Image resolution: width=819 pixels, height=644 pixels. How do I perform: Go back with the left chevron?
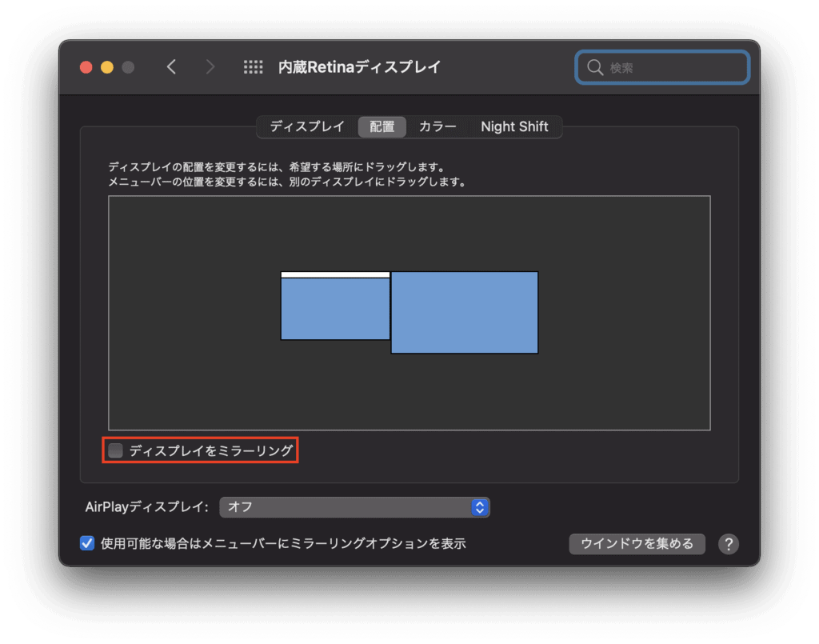[171, 67]
